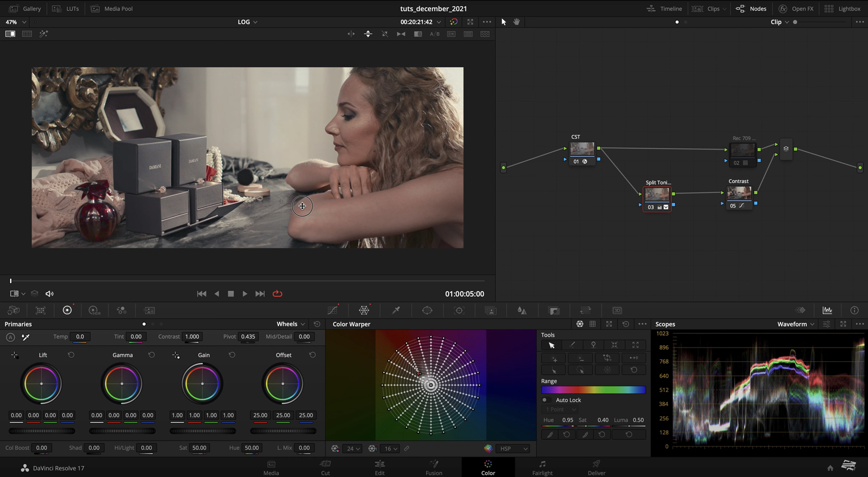Open the Qualifier eyedropper palette
868x477 pixels.
pyautogui.click(x=396, y=310)
